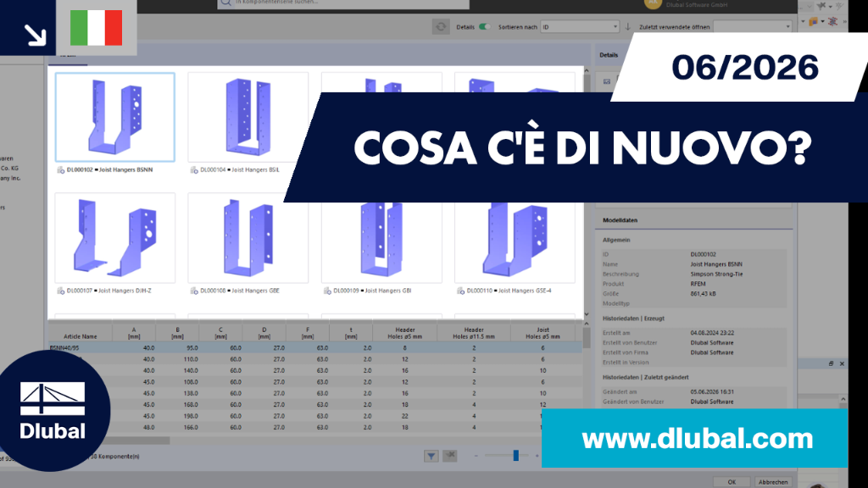
Task: Click the Historiedaten | Erzeugt heading
Action: (x=633, y=319)
